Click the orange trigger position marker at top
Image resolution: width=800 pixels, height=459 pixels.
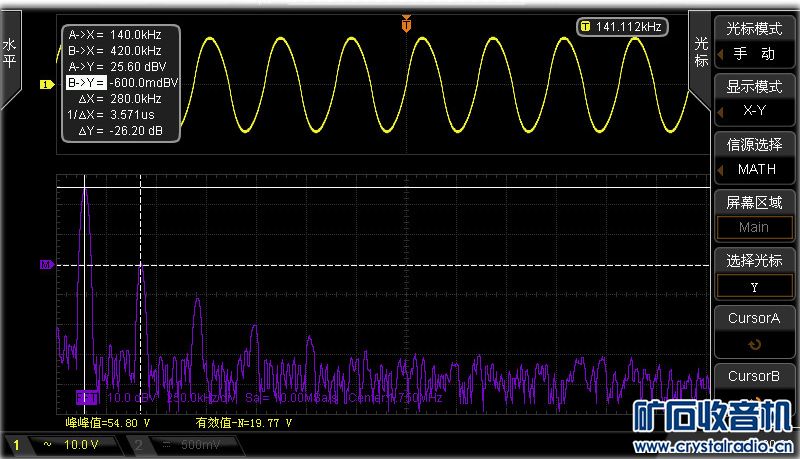click(406, 23)
